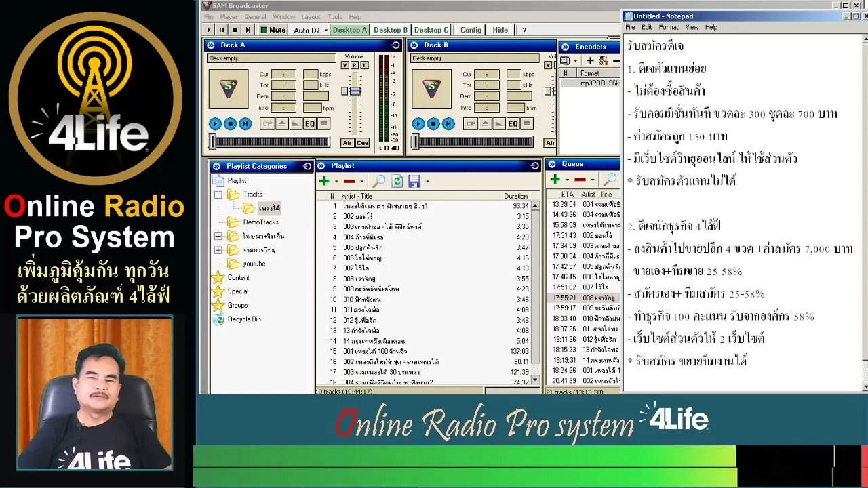Open the General menu
Screen dimensions: 868x488
255,17
